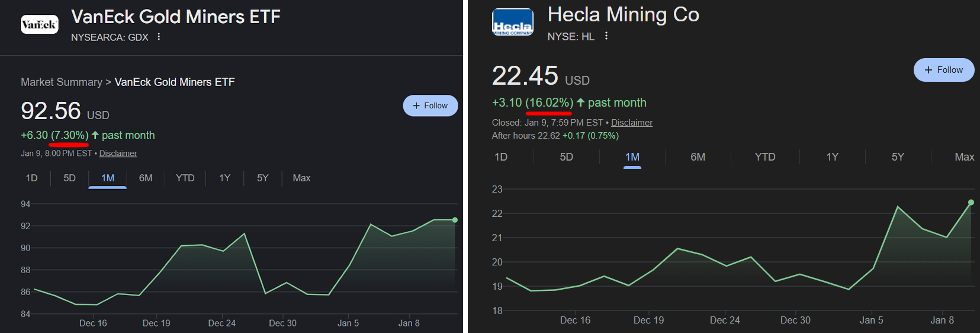Click the Dec 16 date label on the GDX chart
Image resolution: width=980 pixels, height=333 pixels.
tap(93, 323)
